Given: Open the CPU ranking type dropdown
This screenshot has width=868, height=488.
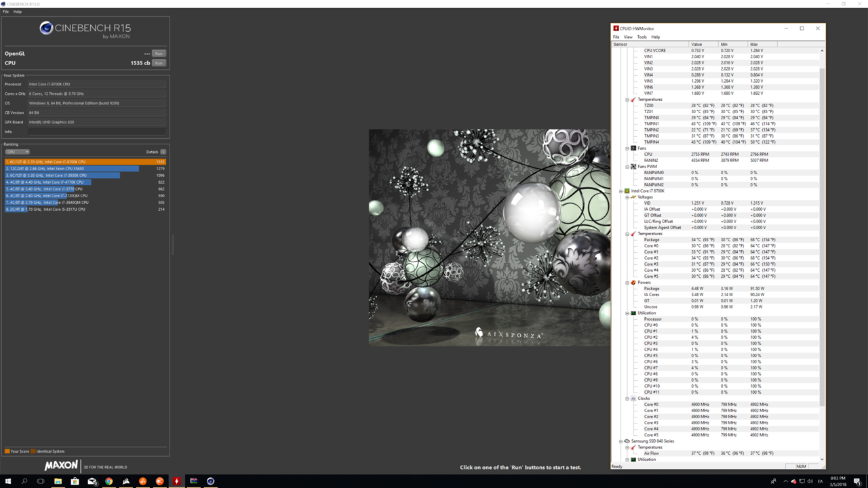Looking at the screenshot, I should click(17, 152).
